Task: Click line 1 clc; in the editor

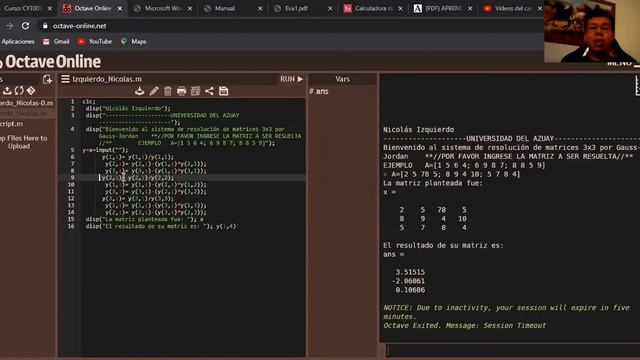Action: pos(89,102)
